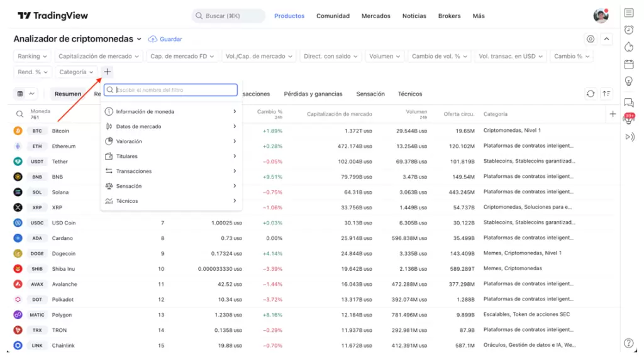Click the Bitcoin coin icon
The image size is (644, 362).
pos(18,131)
